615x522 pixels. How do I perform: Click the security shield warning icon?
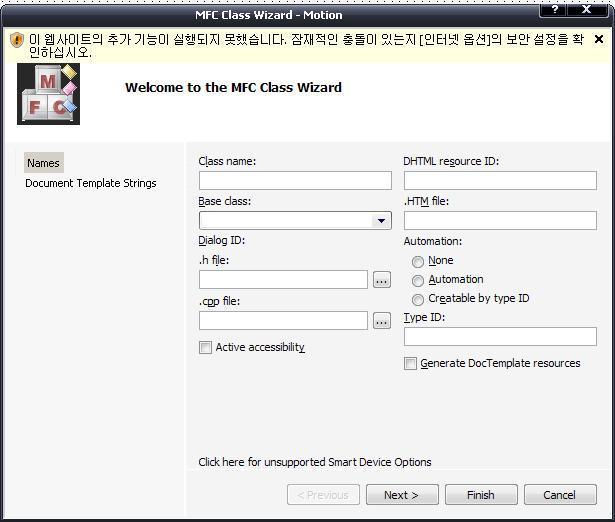click(x=16, y=40)
